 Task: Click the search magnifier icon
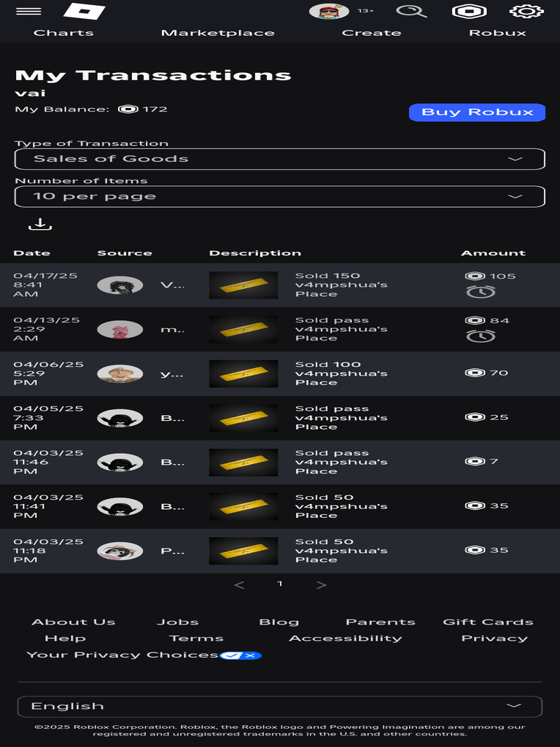coord(411,11)
